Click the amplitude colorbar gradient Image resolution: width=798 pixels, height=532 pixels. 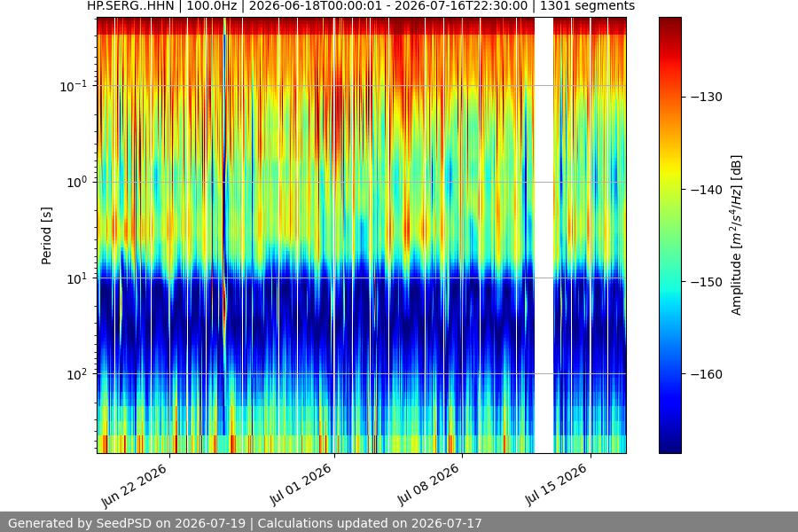coord(669,235)
